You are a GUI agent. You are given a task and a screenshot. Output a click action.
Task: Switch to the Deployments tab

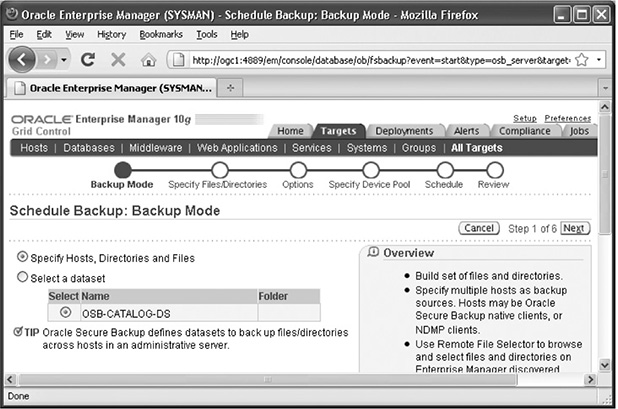pyautogui.click(x=404, y=131)
